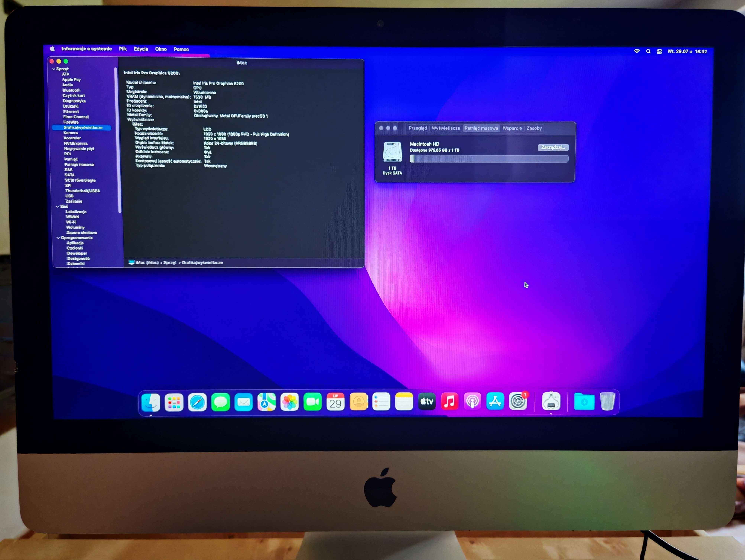Launch Apple TV app from Dock

coord(427,401)
